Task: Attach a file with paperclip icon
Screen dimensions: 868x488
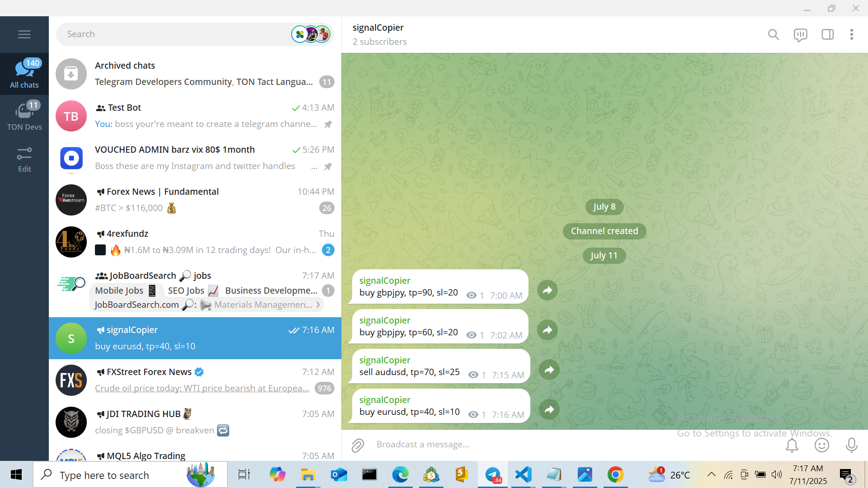Action: (358, 445)
